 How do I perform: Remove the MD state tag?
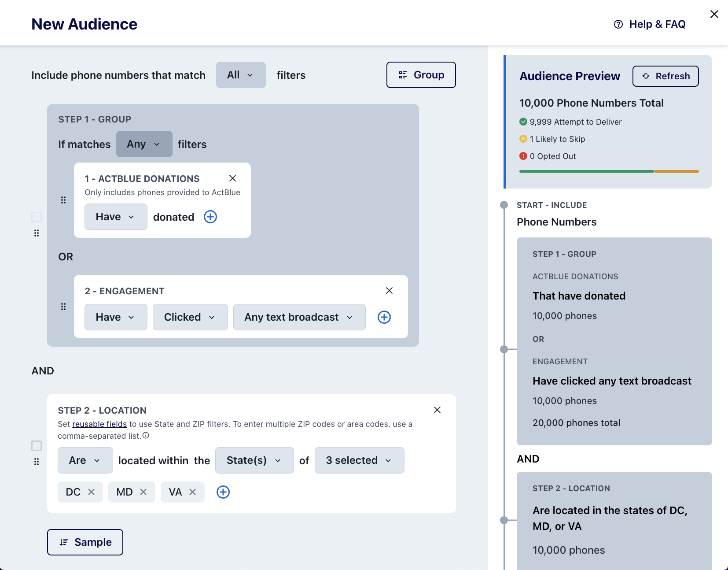coord(143,492)
